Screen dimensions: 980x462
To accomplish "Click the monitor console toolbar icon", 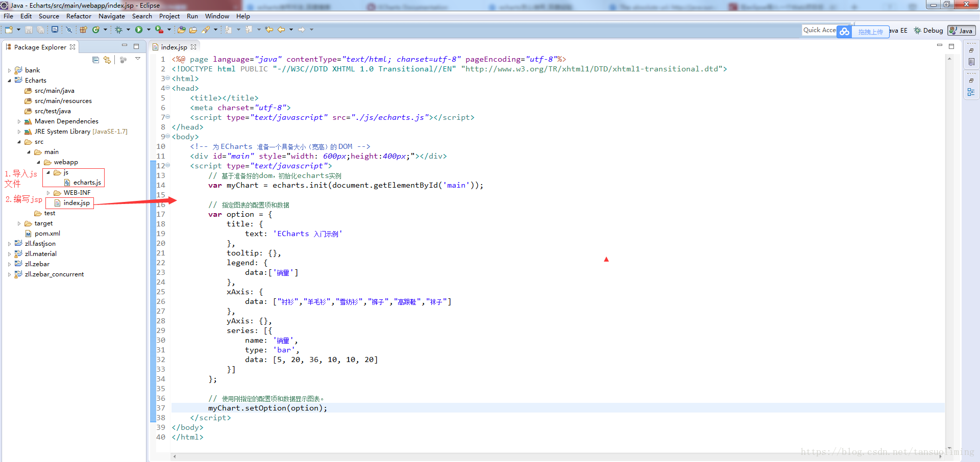I will point(55,30).
